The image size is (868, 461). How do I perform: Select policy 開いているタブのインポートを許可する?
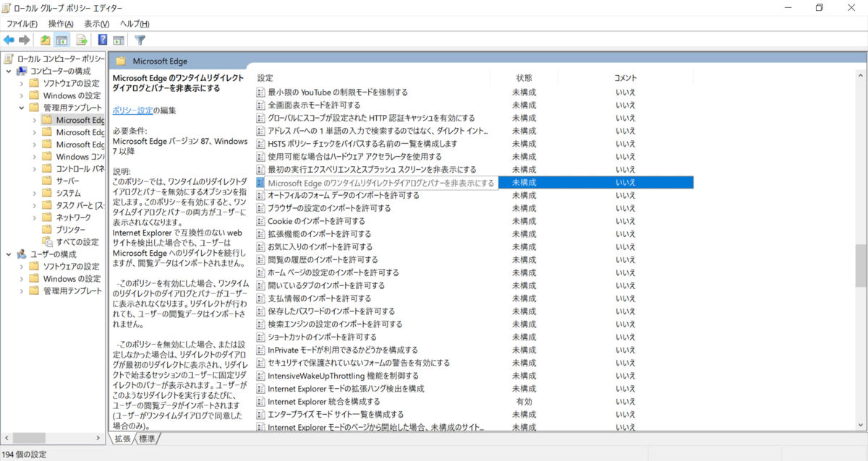326,285
